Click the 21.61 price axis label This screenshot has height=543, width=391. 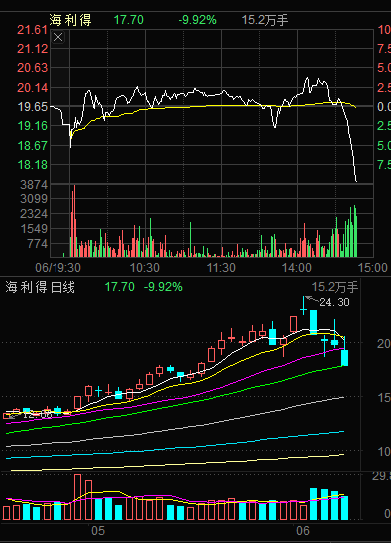pyautogui.click(x=33, y=30)
